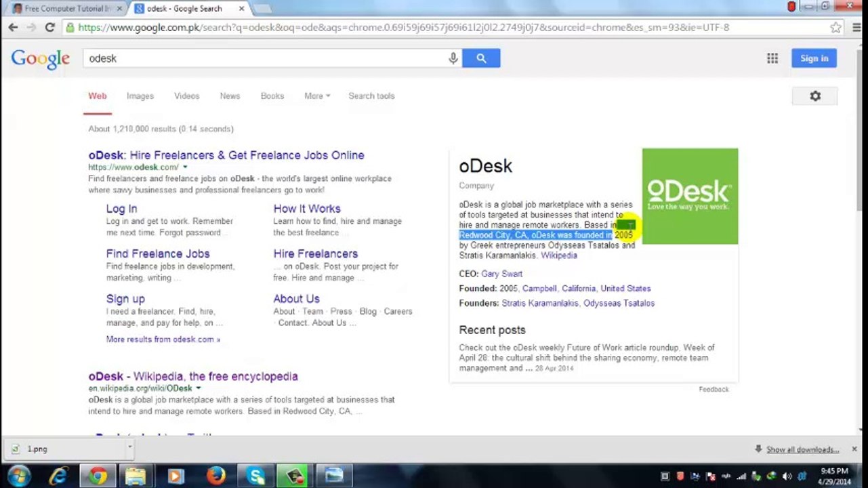Screen dimensions: 868x488
Task: Expand options arrow next to Wikipedia URL
Action: pos(198,388)
